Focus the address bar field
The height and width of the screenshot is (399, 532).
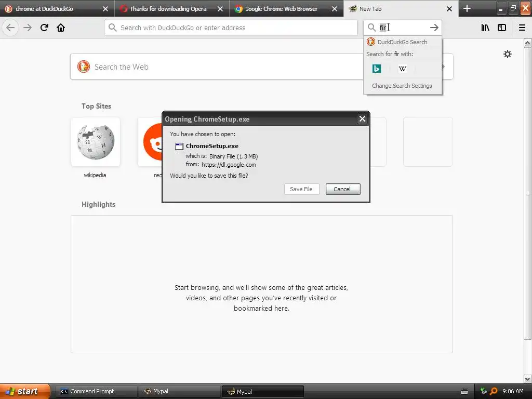pos(231,28)
